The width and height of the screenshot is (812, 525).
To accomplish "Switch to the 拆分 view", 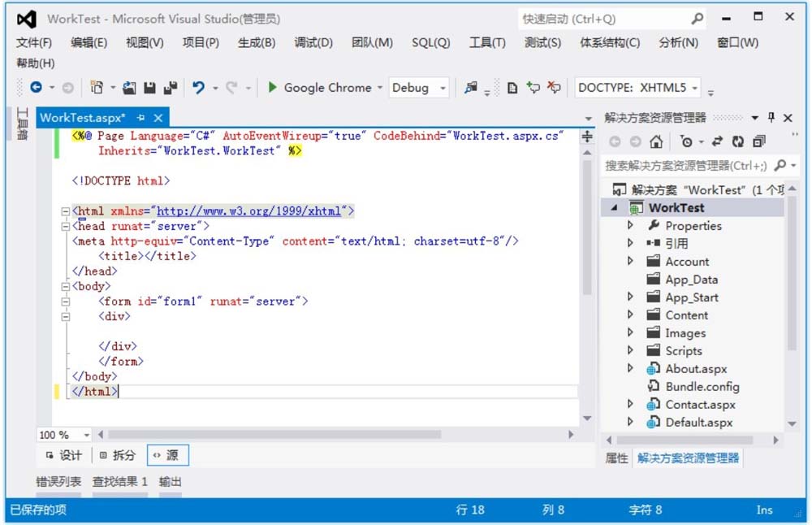I will click(118, 456).
